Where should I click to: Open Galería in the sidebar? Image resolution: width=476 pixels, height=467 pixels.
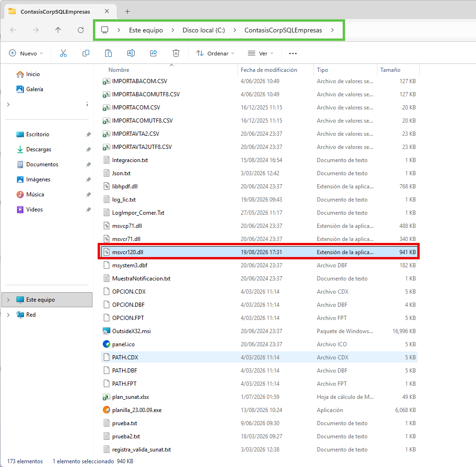tap(34, 89)
